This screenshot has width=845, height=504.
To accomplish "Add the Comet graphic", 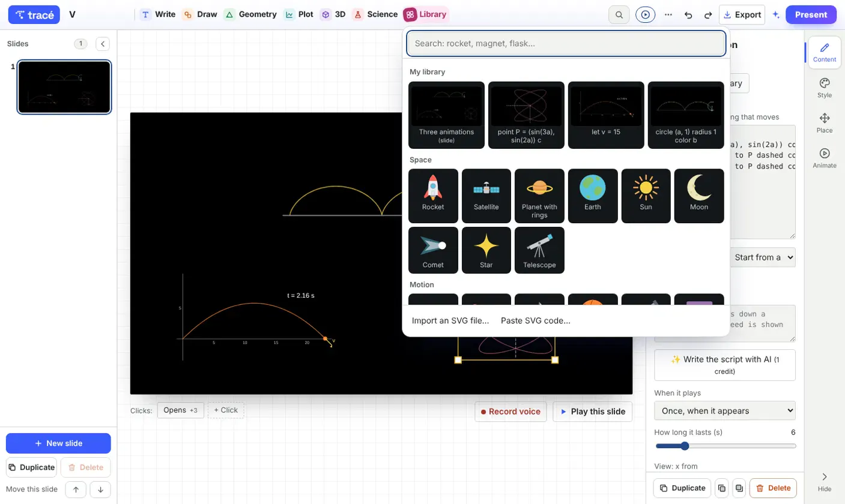I will (x=433, y=250).
